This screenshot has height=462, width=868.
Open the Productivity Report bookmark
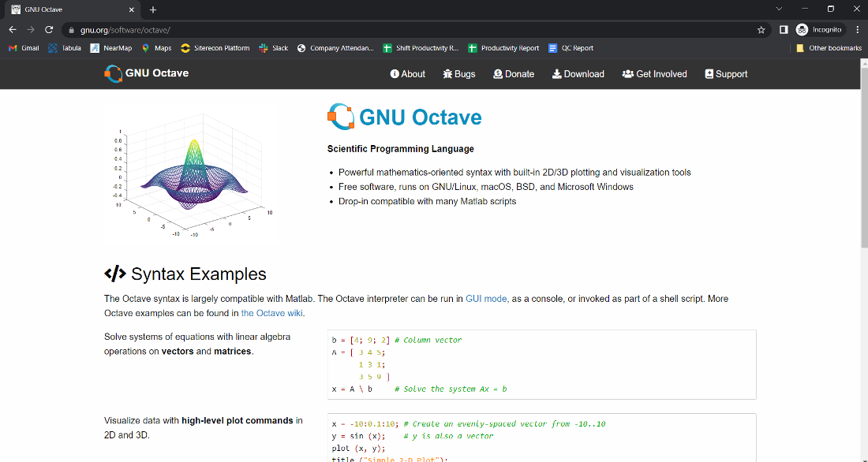(503, 48)
